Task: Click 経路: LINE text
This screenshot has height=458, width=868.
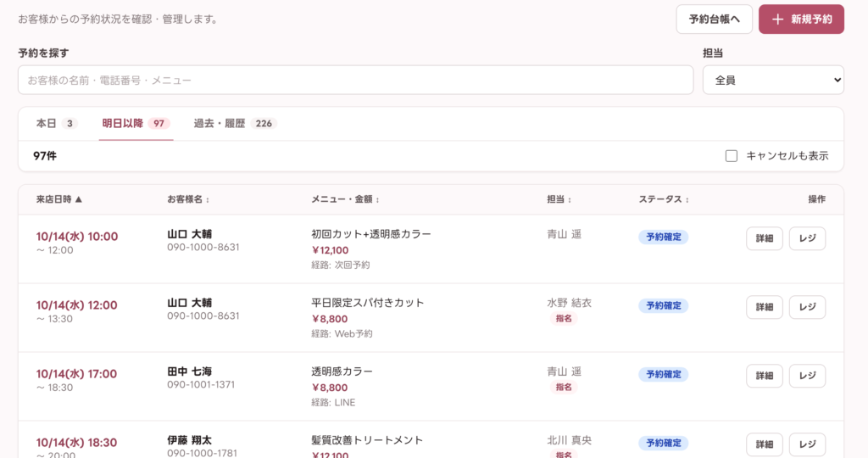Action: 333,402
